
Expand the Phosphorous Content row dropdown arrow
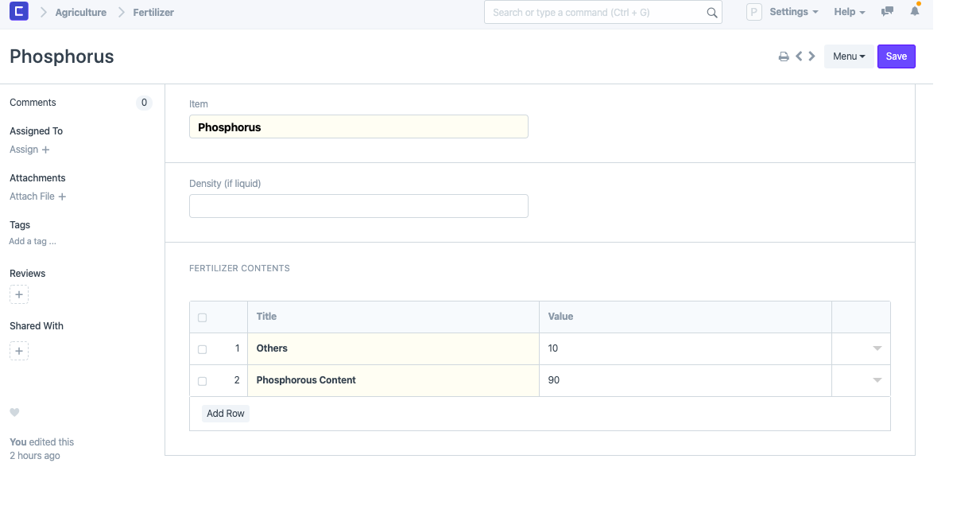[x=877, y=380]
